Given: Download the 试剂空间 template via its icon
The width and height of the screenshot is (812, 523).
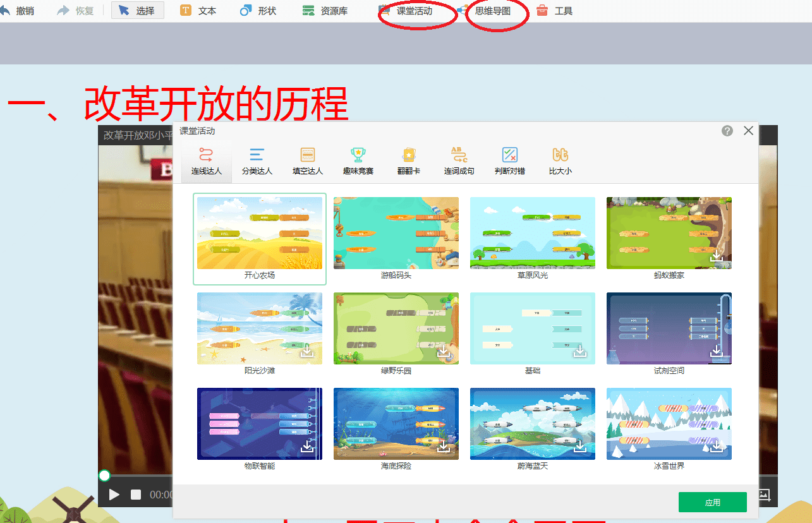Looking at the screenshot, I should (x=717, y=351).
